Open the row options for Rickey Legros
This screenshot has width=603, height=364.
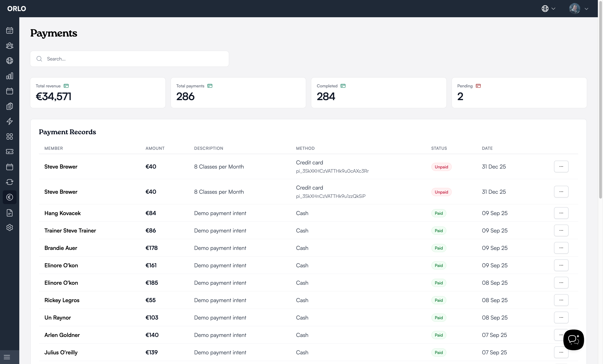tap(561, 300)
